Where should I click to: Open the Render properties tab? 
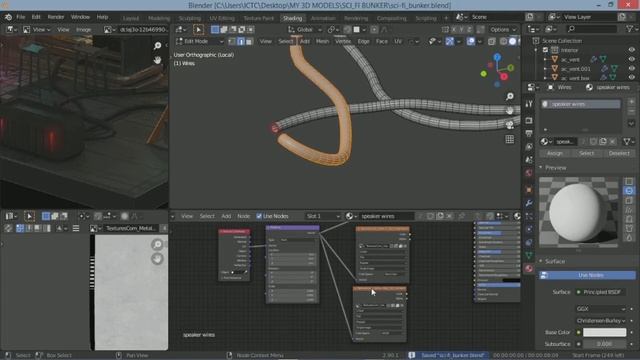coord(529,120)
